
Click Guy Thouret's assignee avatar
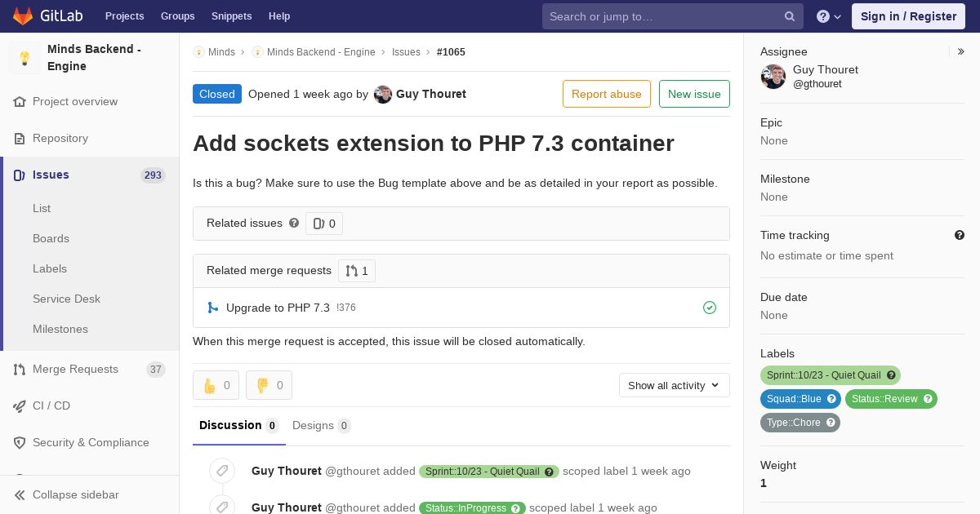tap(773, 77)
